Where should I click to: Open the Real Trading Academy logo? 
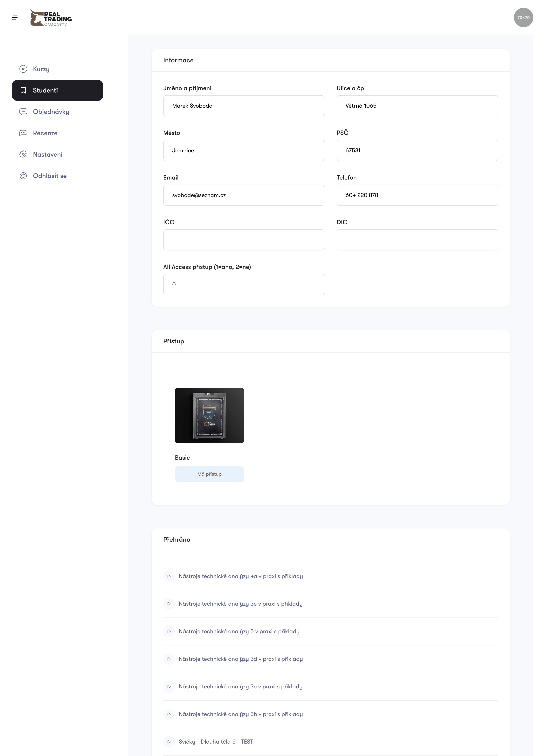click(x=51, y=18)
